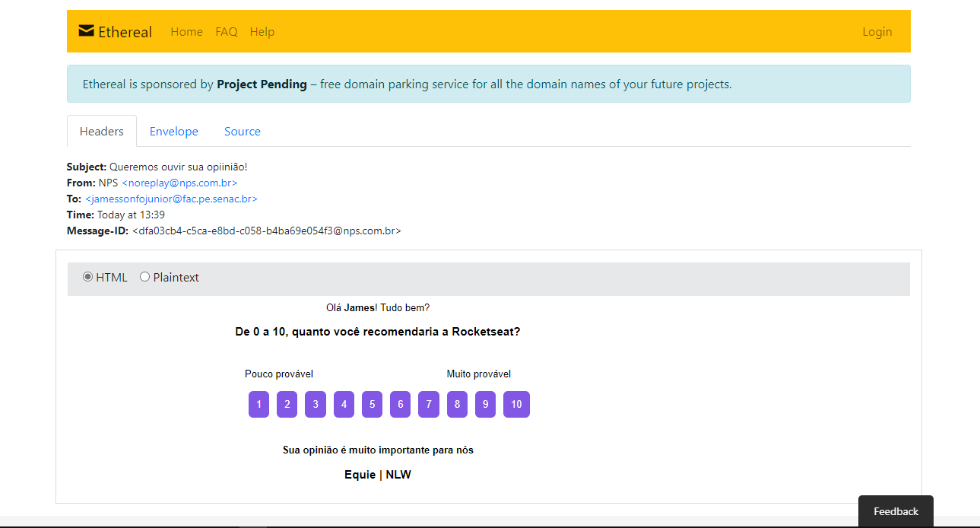Choose score 4 in the survey
The width and height of the screenshot is (980, 528).
[x=344, y=405]
